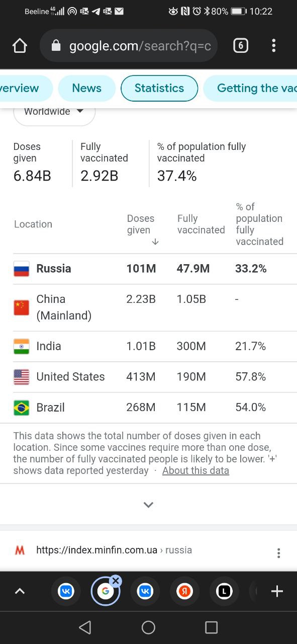Switch to the Yandex tab icon
The height and width of the screenshot is (644, 297).
[184, 591]
